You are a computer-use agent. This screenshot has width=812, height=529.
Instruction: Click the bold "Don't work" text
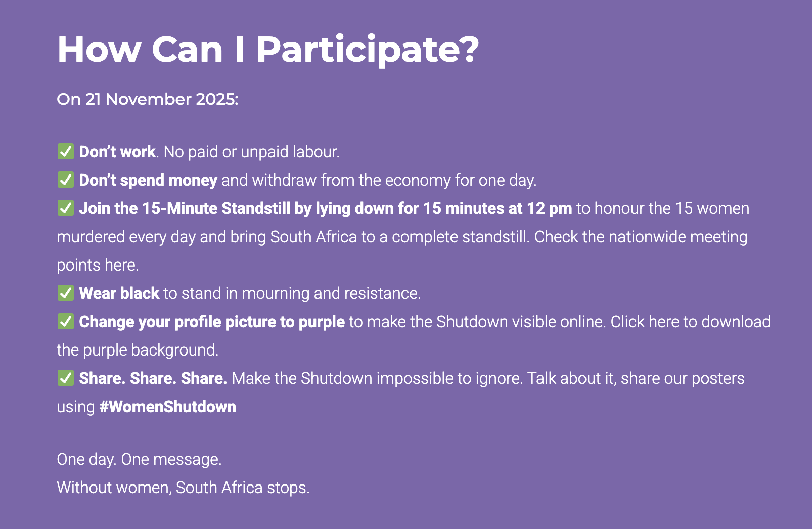pos(117,152)
